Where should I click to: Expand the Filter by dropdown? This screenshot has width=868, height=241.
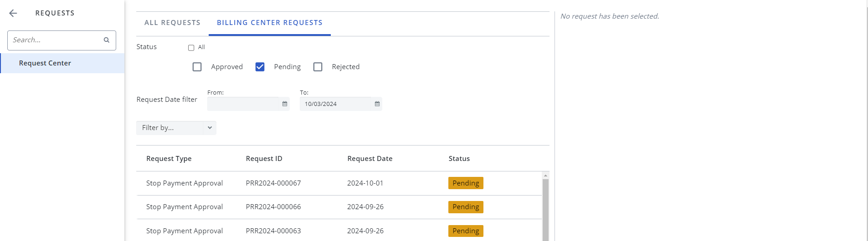[x=176, y=128]
